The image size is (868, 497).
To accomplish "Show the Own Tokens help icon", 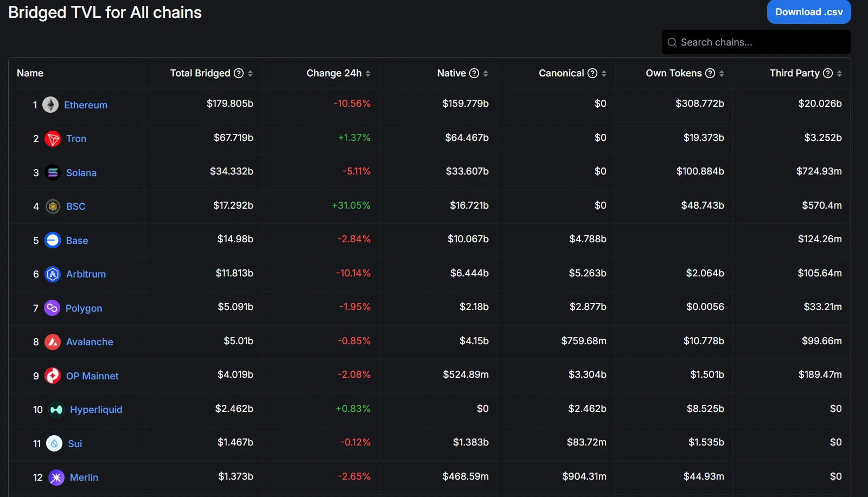I will tap(710, 73).
